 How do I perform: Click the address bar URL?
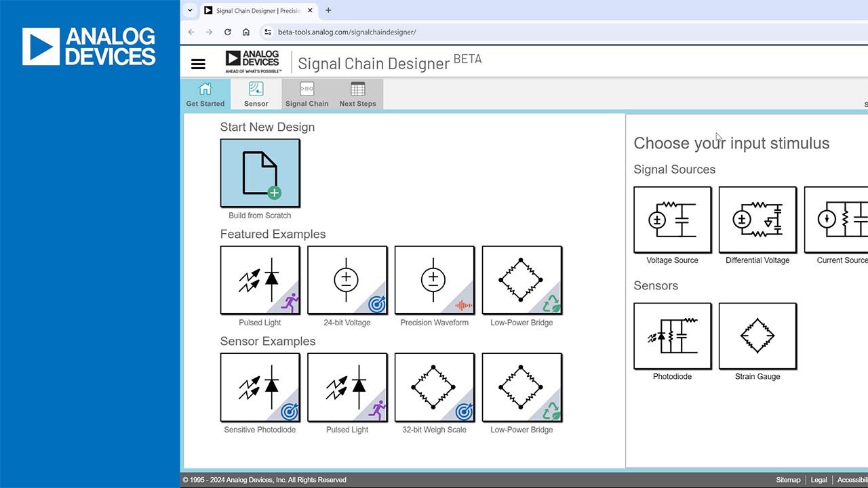click(347, 32)
